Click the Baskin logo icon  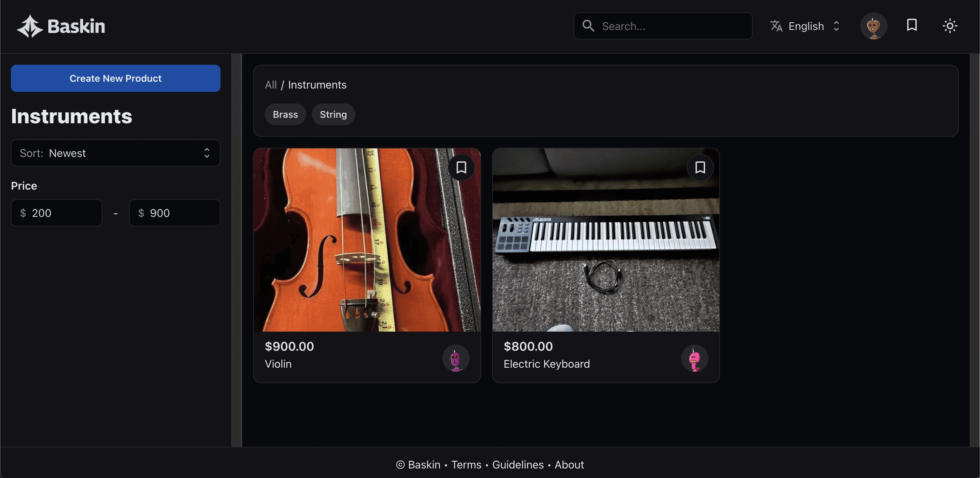click(x=30, y=26)
